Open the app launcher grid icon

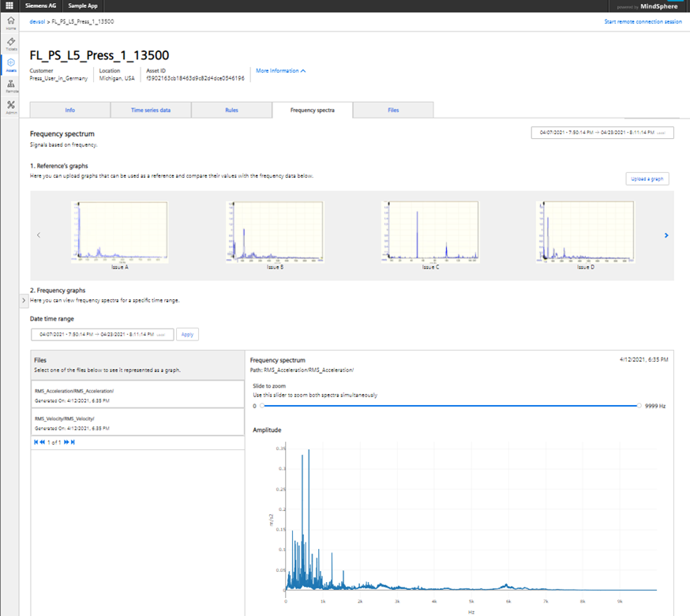click(x=9, y=6)
